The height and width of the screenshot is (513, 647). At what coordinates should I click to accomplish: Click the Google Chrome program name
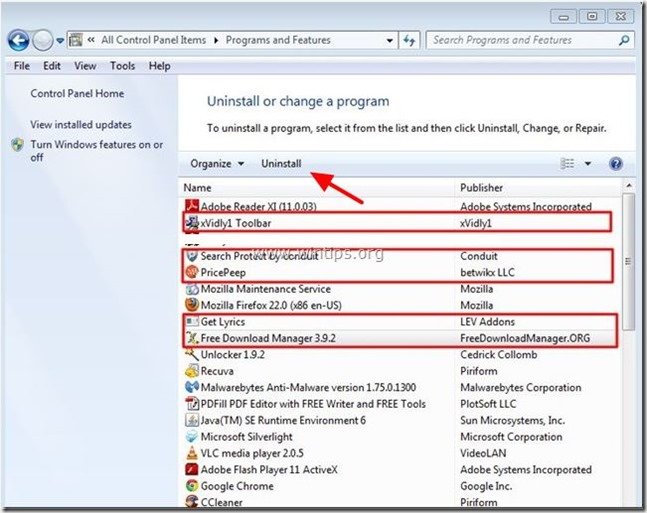click(x=237, y=486)
